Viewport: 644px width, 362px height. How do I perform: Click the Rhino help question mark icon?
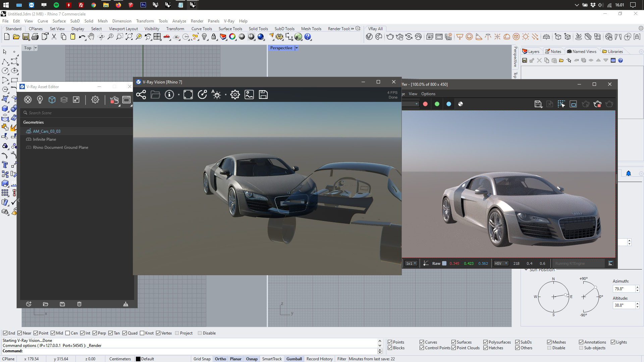click(x=308, y=37)
